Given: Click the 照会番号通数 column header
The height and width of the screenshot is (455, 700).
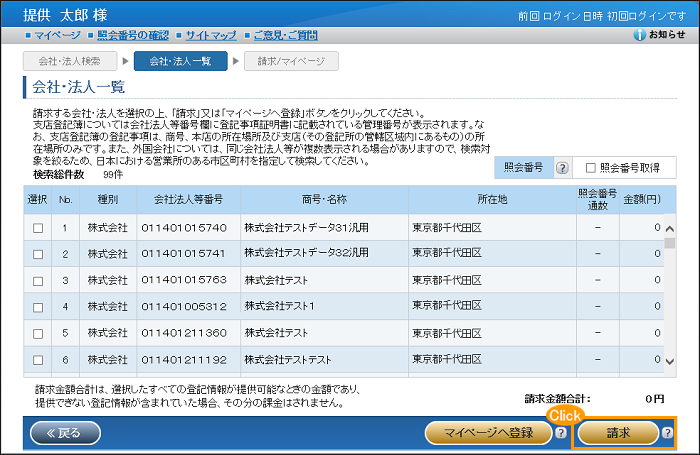Looking at the screenshot, I should click(598, 200).
